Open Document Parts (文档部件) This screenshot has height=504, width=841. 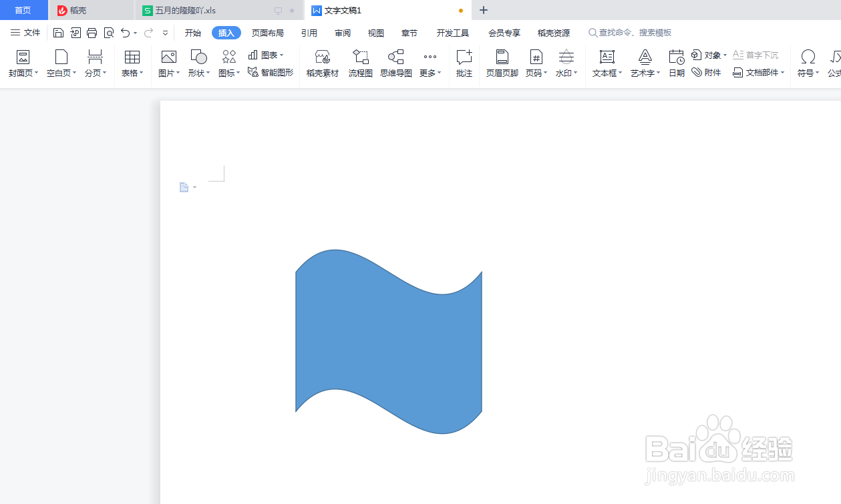click(759, 73)
